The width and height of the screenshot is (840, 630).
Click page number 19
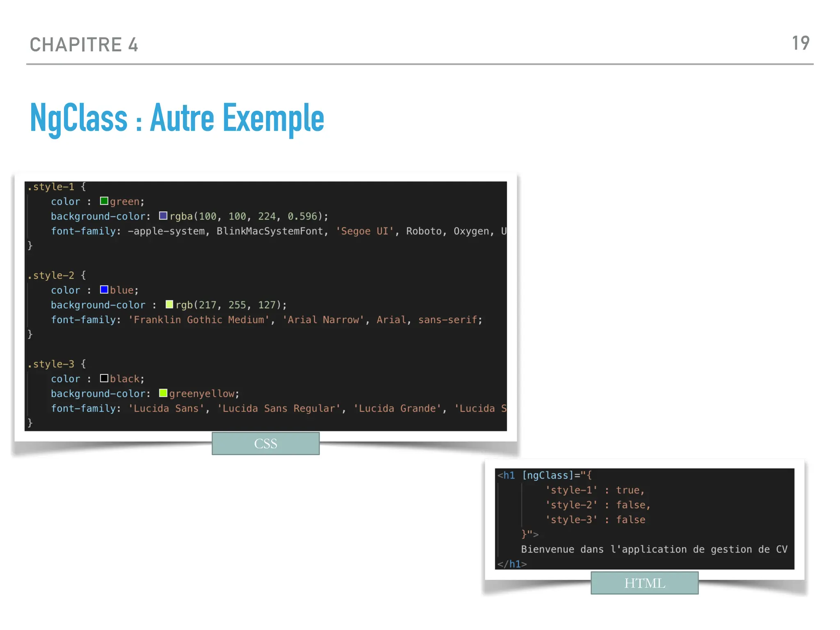(x=801, y=43)
